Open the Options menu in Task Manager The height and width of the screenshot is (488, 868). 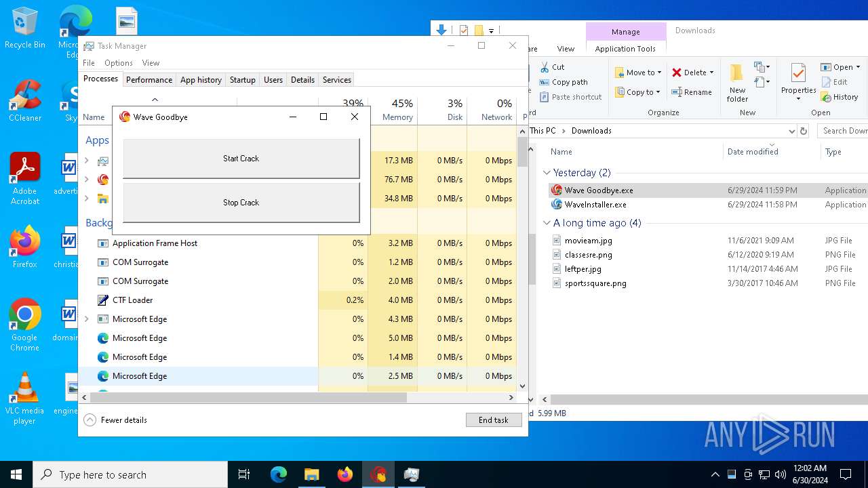click(119, 63)
